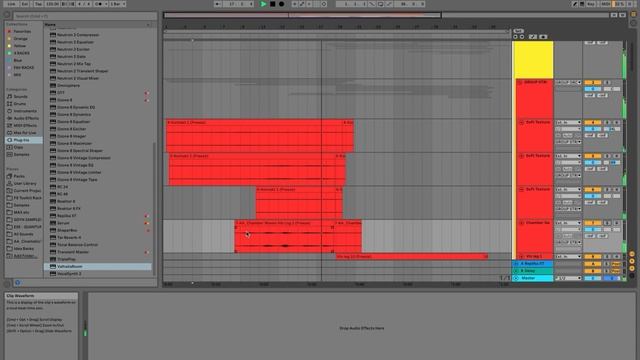
Task: Select Replika XT plug-in
Action: coord(98,216)
